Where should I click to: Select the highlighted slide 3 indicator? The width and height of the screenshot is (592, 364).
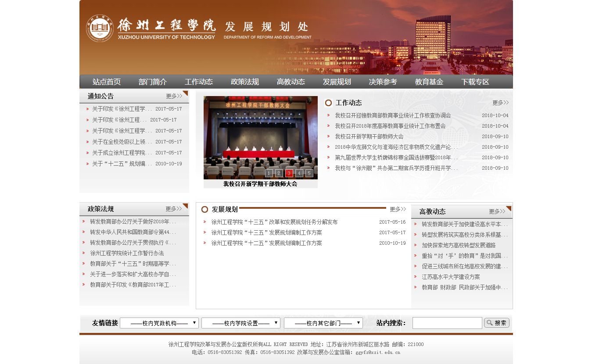point(289,173)
